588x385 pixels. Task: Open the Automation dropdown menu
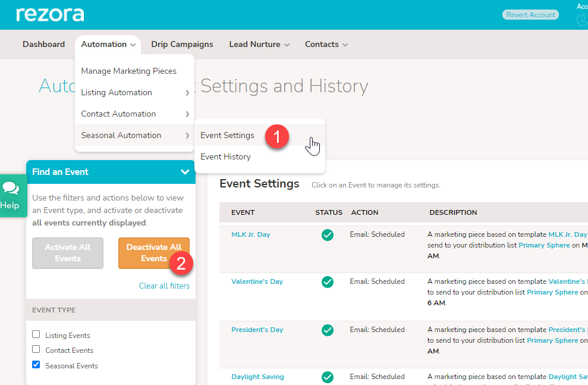[108, 44]
